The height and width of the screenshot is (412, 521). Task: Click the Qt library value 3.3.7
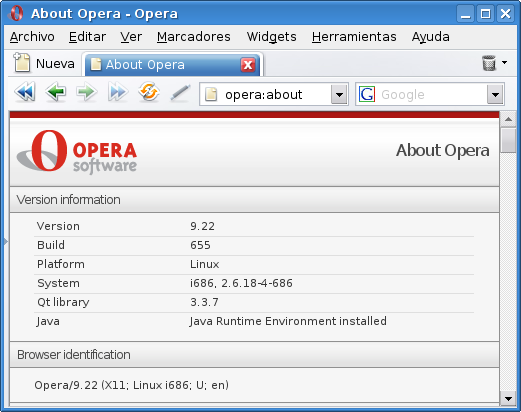[x=204, y=302]
